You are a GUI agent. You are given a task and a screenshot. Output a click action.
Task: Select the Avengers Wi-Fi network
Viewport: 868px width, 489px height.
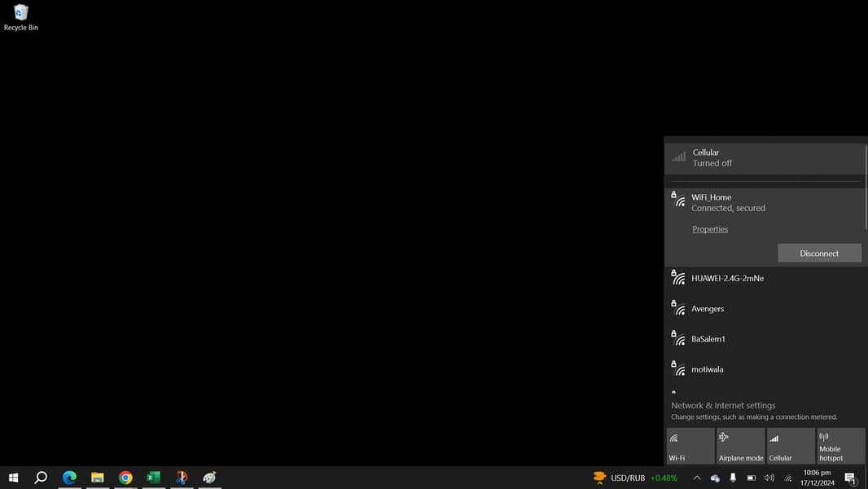[765, 309]
